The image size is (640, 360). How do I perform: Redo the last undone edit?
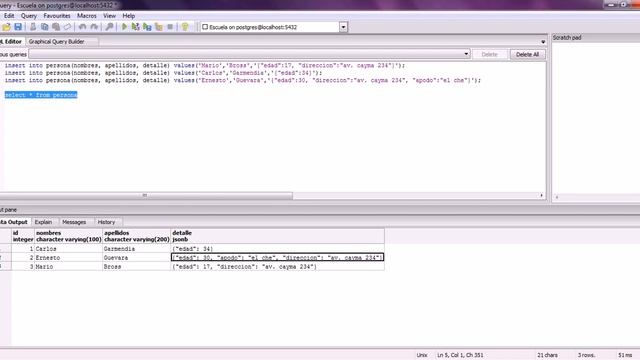pos(94,27)
